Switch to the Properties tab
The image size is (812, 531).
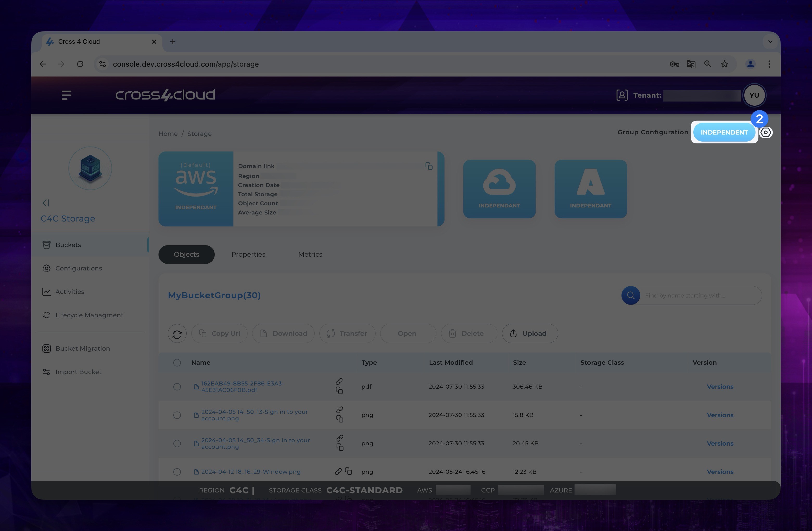tap(248, 255)
